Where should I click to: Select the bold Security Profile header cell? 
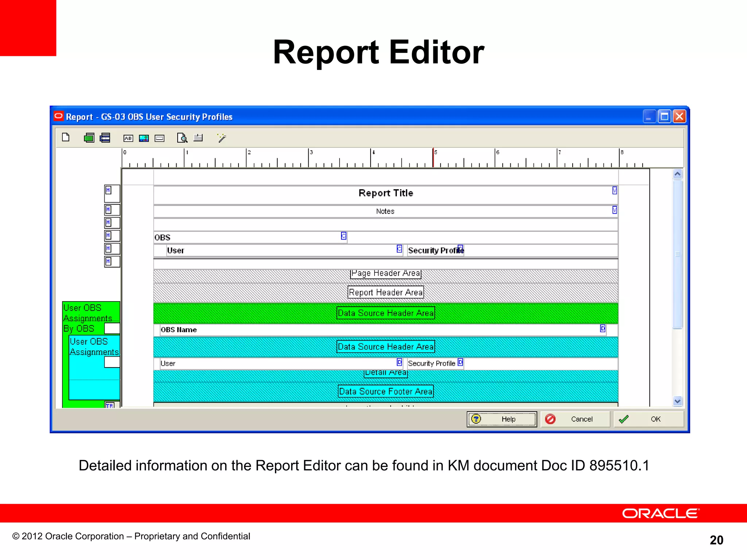(436, 250)
